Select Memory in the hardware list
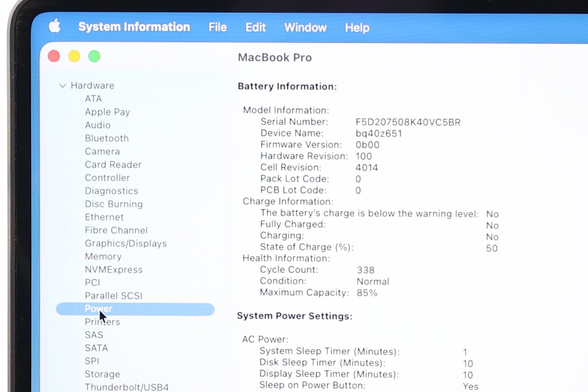 (103, 256)
